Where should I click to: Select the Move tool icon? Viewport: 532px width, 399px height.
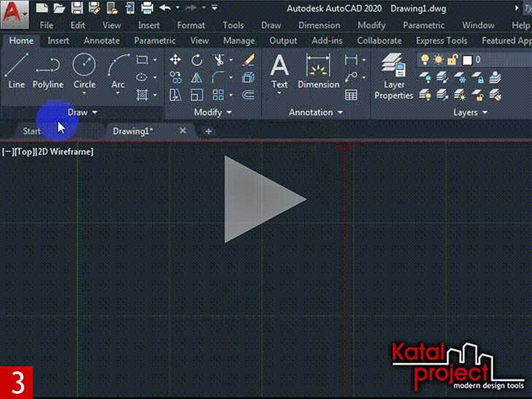(x=175, y=60)
